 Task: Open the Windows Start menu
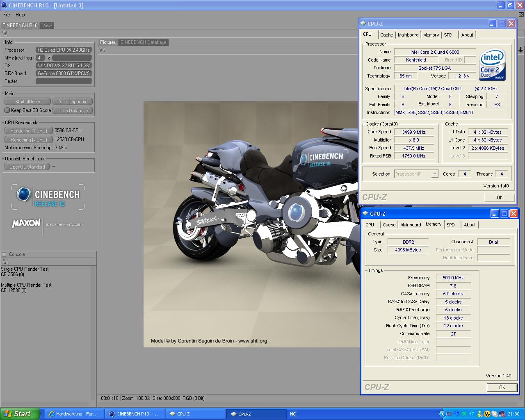(20, 414)
